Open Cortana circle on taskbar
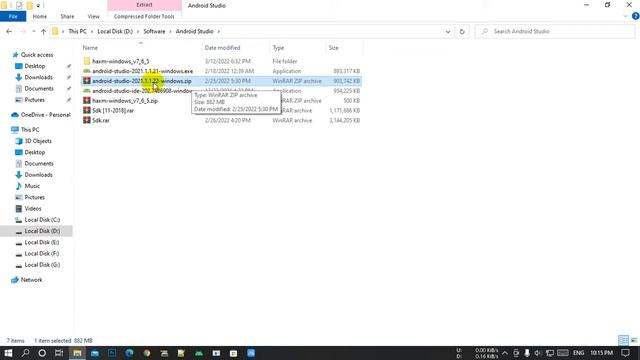This screenshot has height=360, width=640. [42, 353]
